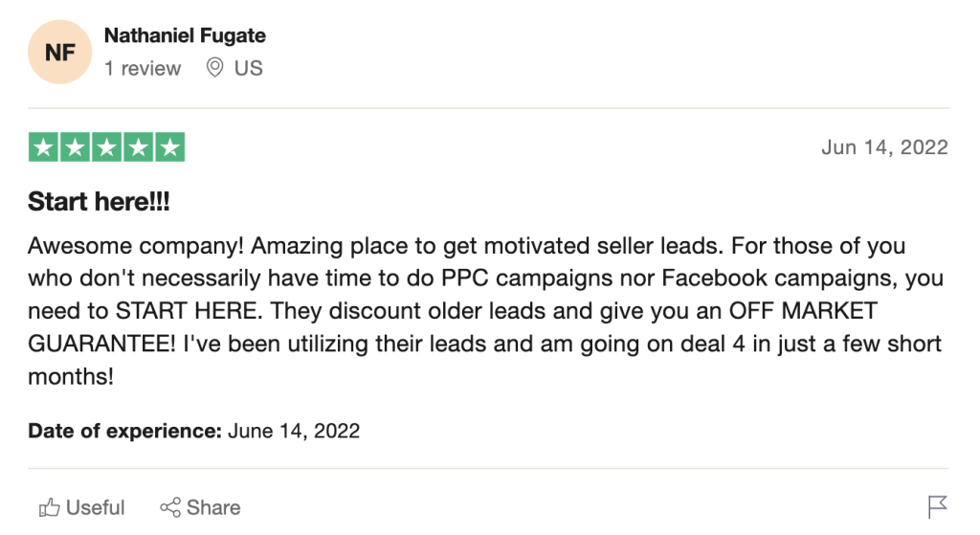Click the 'June 14, 2022' experience date
Viewport: 980px width, 535px height.
[294, 431]
